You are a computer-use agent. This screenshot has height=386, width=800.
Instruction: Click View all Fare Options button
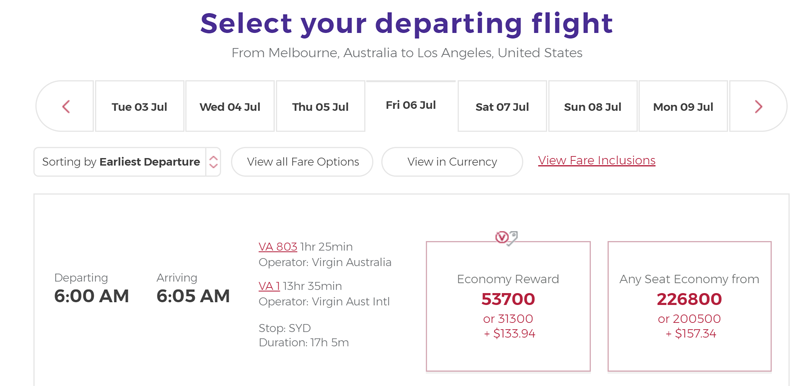pos(303,162)
